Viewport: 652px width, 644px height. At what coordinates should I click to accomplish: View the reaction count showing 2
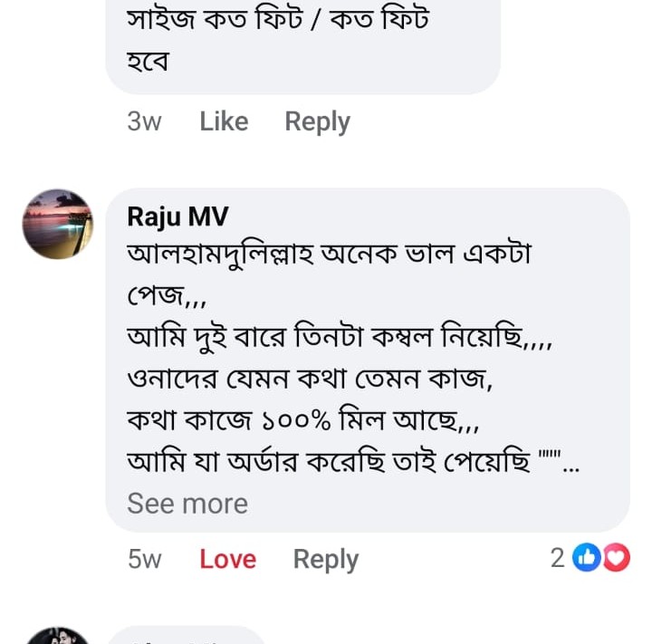coord(558,559)
